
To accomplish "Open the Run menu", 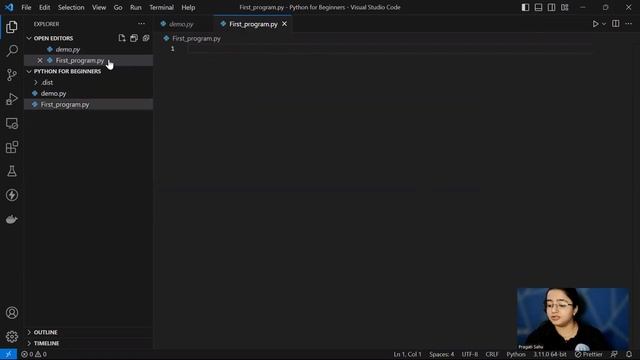I will click(136, 7).
